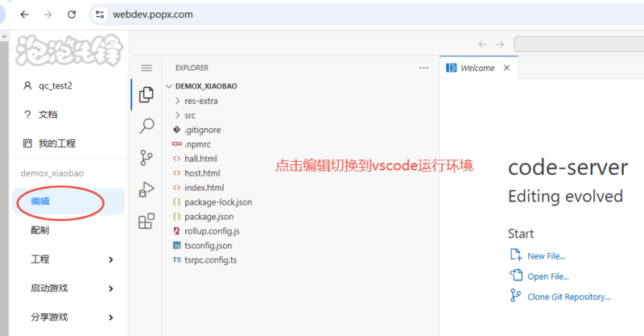The height and width of the screenshot is (336, 644).
Task: Expand the 启动游戏 submenu
Action: pyautogui.click(x=69, y=288)
